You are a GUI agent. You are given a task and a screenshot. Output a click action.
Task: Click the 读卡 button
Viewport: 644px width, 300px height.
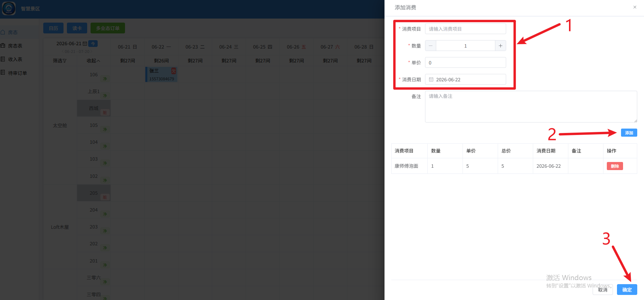click(x=77, y=28)
